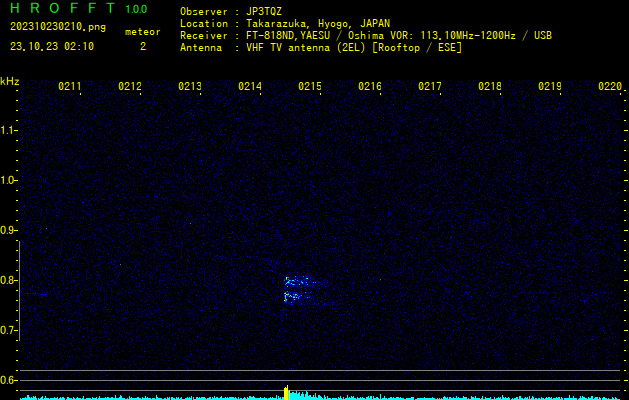The width and height of the screenshot is (629, 400).
Task: Click the Observer JP3TQZ line
Action: click(x=231, y=11)
